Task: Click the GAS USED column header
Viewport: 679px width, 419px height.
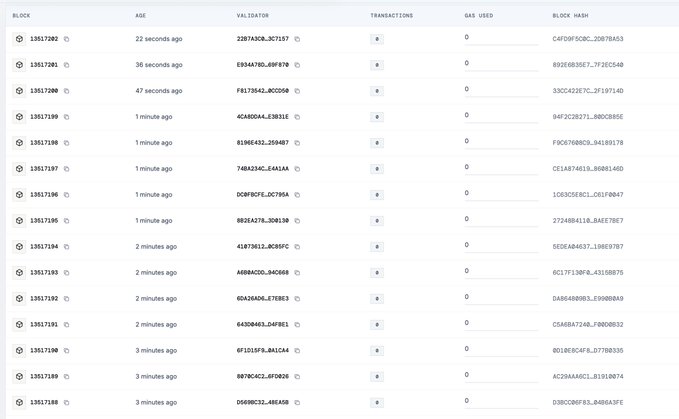Action: pyautogui.click(x=479, y=16)
